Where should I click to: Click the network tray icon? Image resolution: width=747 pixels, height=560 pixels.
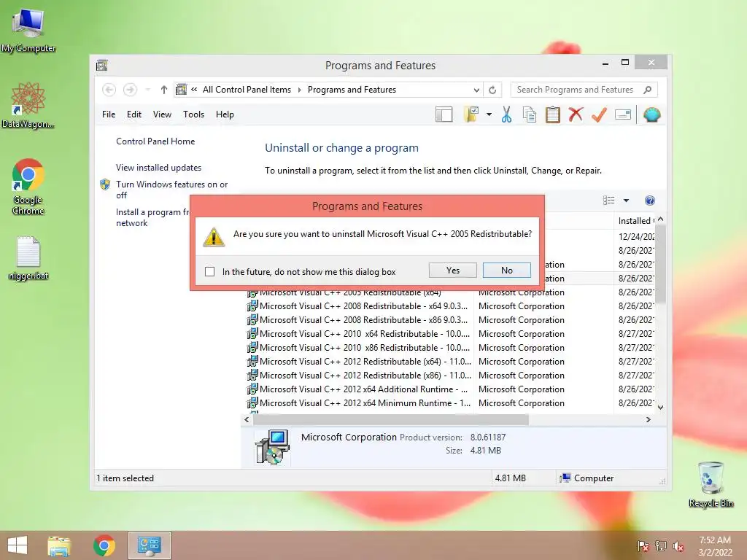(661, 545)
